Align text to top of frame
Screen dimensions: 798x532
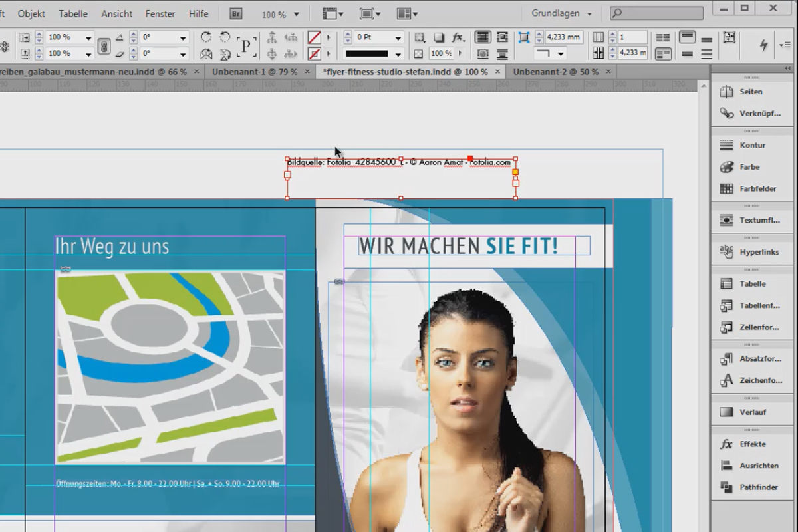pos(687,37)
